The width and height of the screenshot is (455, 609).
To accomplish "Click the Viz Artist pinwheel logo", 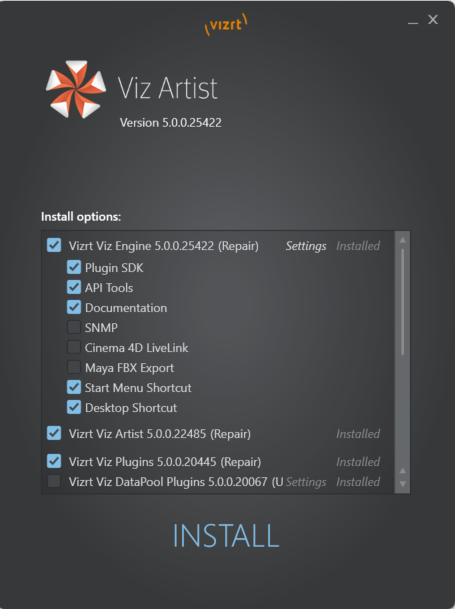I will 76,89.
